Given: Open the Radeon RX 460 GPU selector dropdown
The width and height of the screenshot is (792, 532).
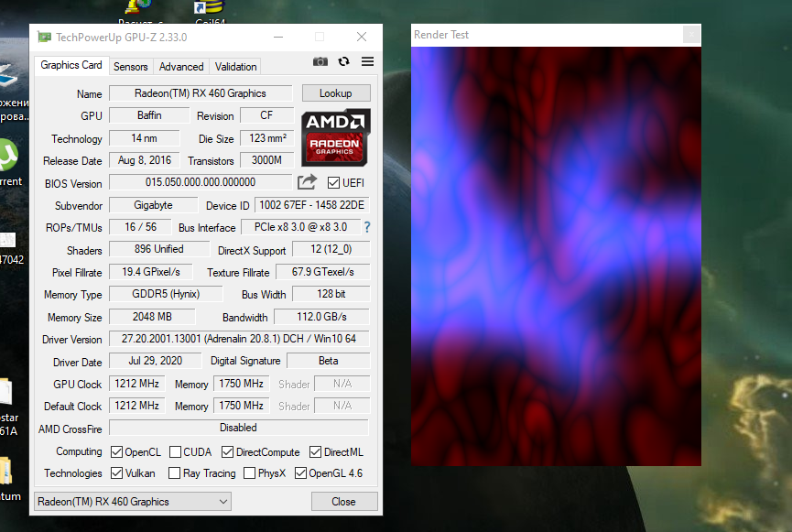Looking at the screenshot, I should pos(133,502).
